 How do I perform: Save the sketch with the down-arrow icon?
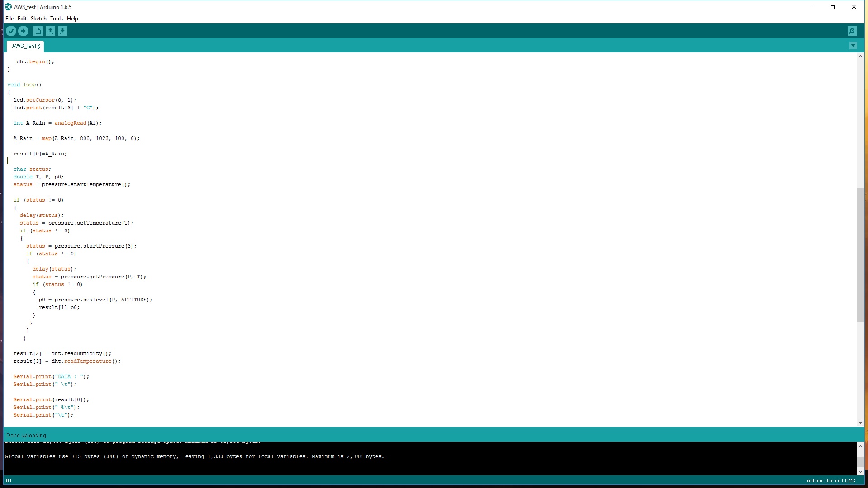pyautogui.click(x=62, y=31)
